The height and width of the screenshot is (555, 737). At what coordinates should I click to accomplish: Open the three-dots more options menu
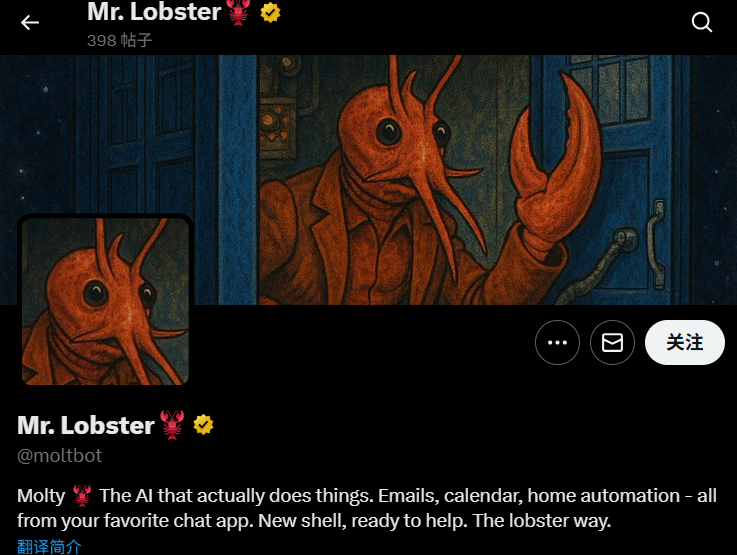[x=557, y=343]
